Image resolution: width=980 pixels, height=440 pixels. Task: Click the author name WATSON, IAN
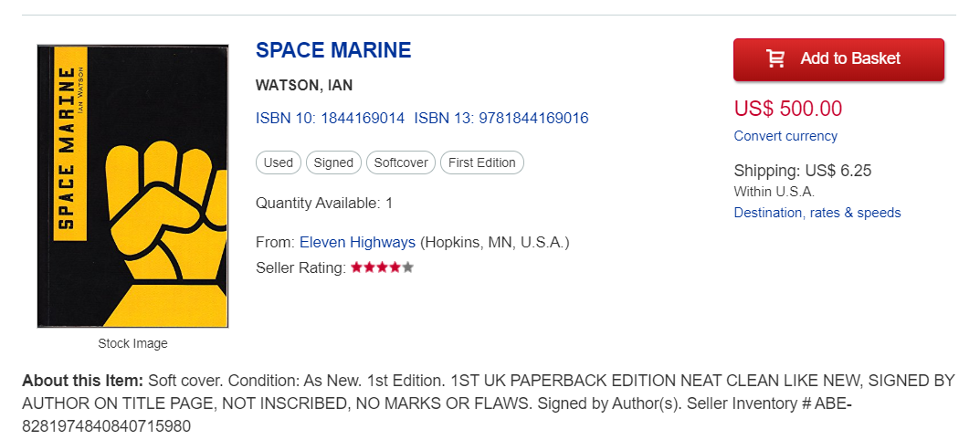click(304, 86)
